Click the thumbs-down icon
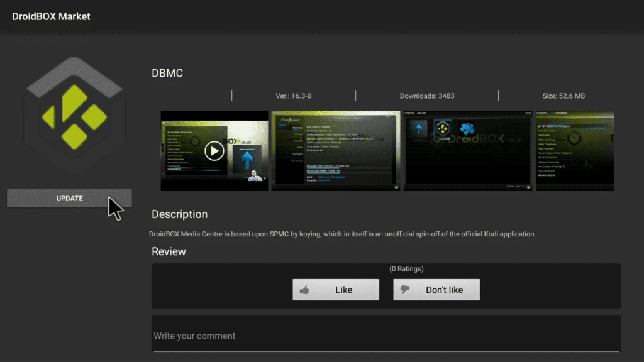644x362 pixels. [405, 290]
